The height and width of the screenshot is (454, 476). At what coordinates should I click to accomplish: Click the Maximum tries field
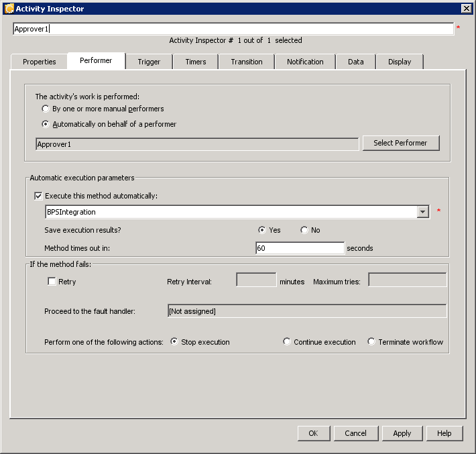tap(408, 280)
